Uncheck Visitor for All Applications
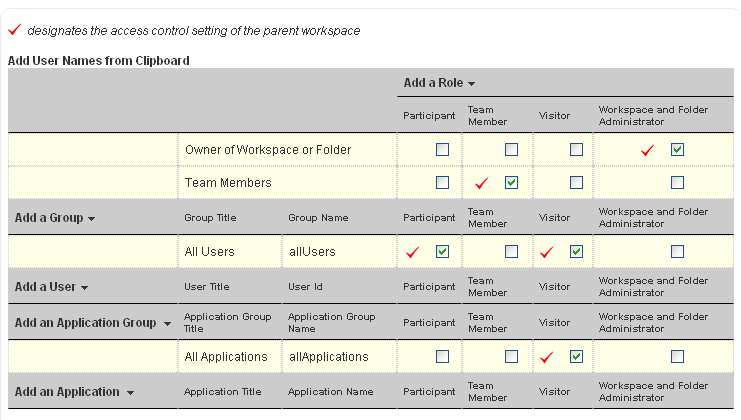Image resolution: width=741 pixels, height=420 pixels. click(576, 357)
